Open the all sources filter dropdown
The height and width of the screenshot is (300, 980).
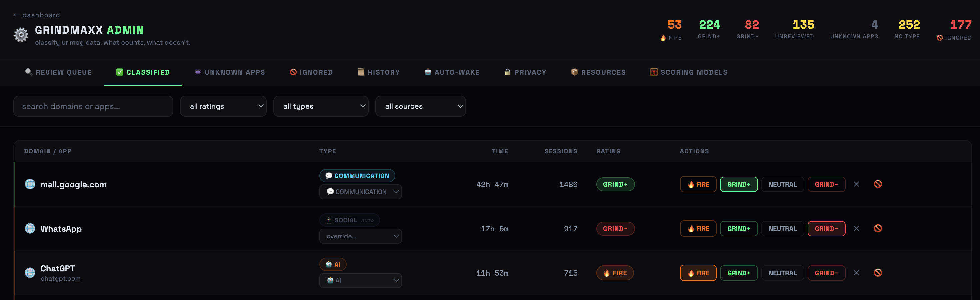click(x=420, y=106)
